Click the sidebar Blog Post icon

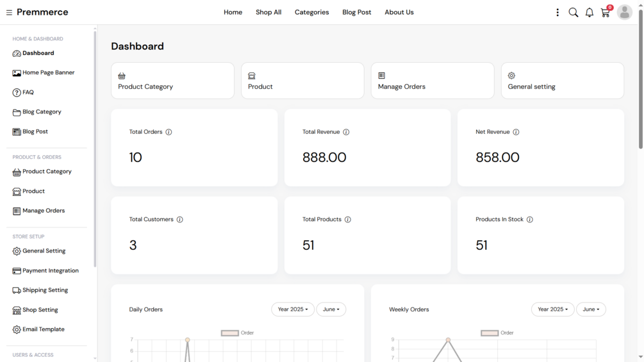[17, 132]
